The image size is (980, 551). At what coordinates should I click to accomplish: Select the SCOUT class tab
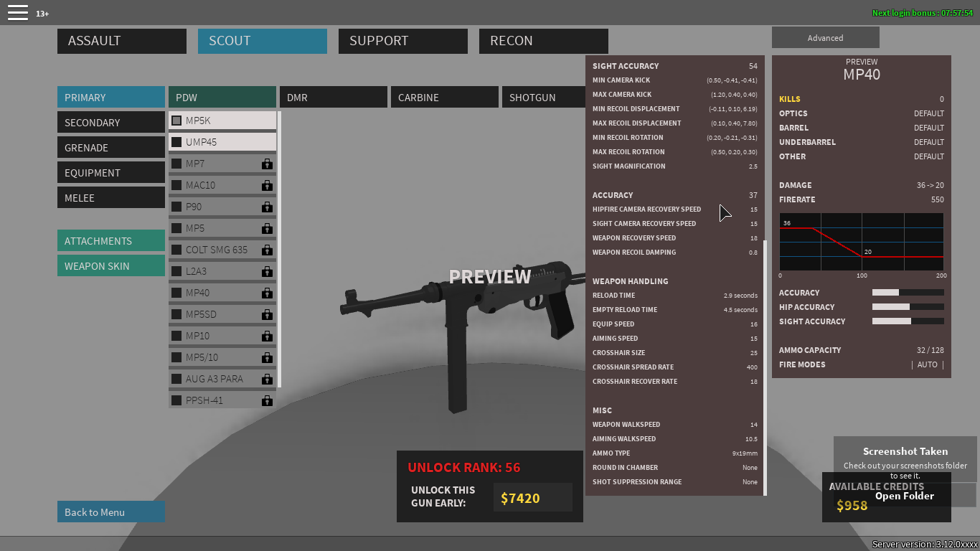point(263,41)
